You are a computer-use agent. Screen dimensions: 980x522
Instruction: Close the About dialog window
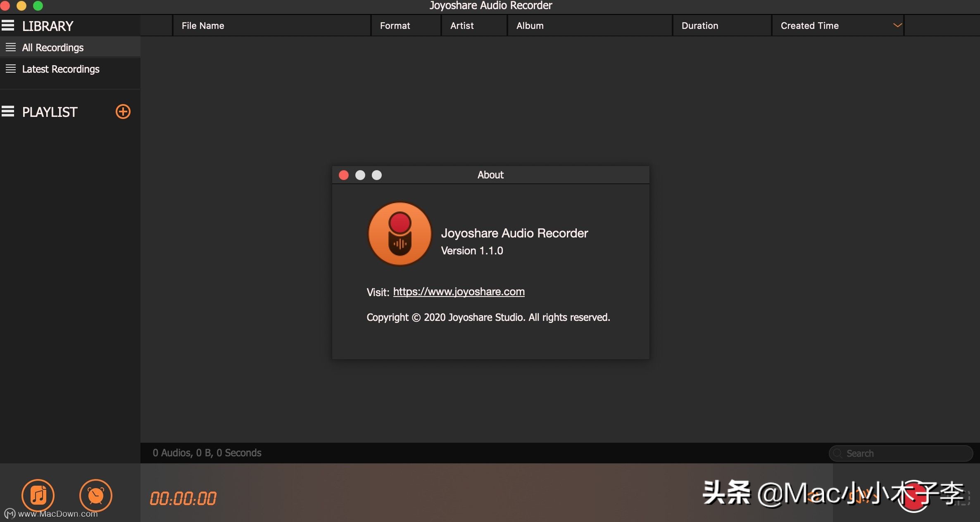tap(343, 175)
